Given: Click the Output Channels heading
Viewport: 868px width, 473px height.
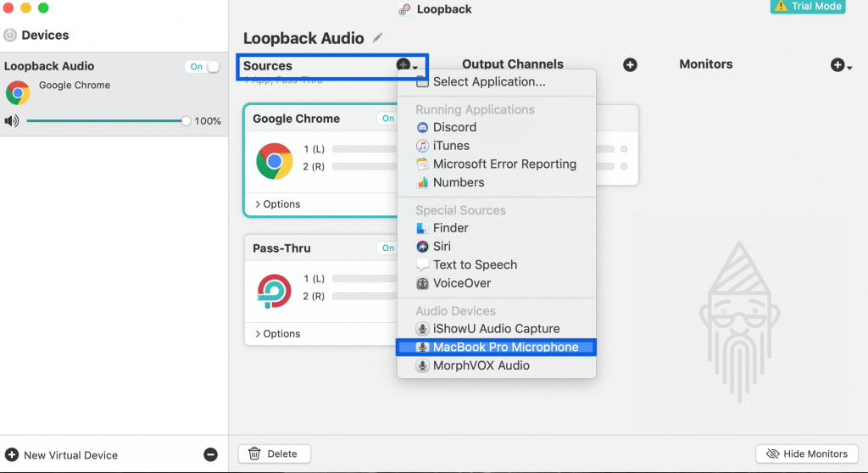Looking at the screenshot, I should pos(513,64).
